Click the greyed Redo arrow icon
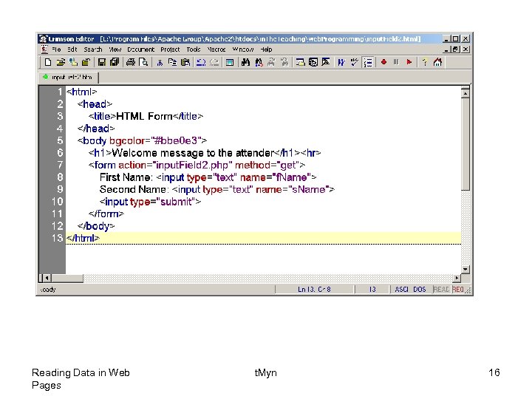Screen dimensions: 532x399 [x=214, y=62]
